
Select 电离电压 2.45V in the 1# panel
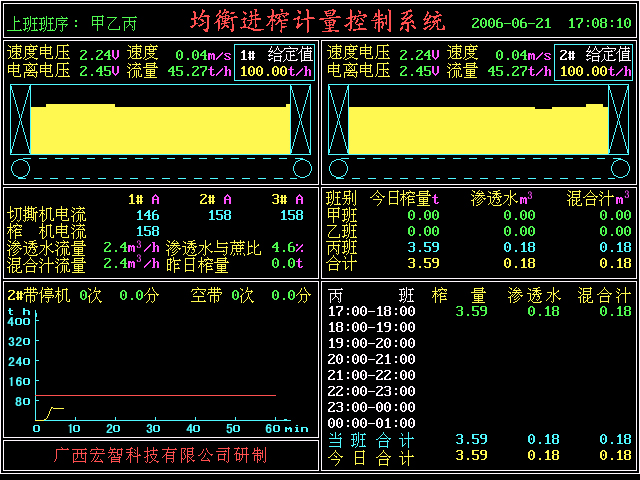(x=63, y=71)
